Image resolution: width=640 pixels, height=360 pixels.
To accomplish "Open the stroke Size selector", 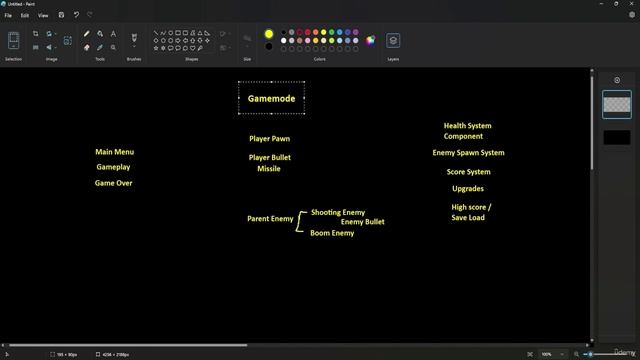I will (247, 41).
